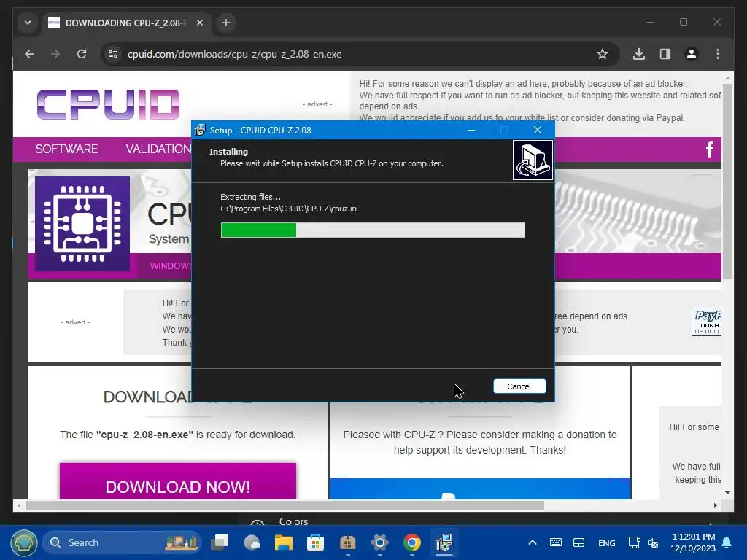
Task: Open touch keyboard tray icon
Action: click(x=555, y=542)
